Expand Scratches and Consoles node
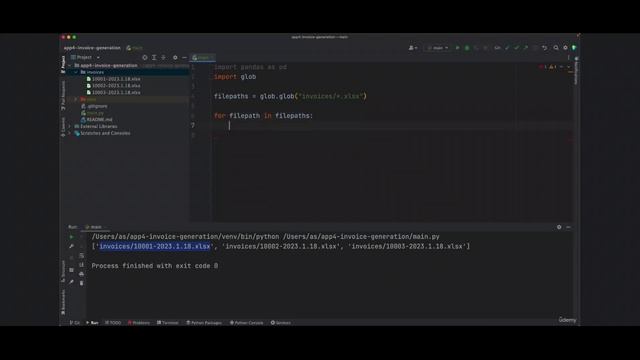 tap(70, 133)
